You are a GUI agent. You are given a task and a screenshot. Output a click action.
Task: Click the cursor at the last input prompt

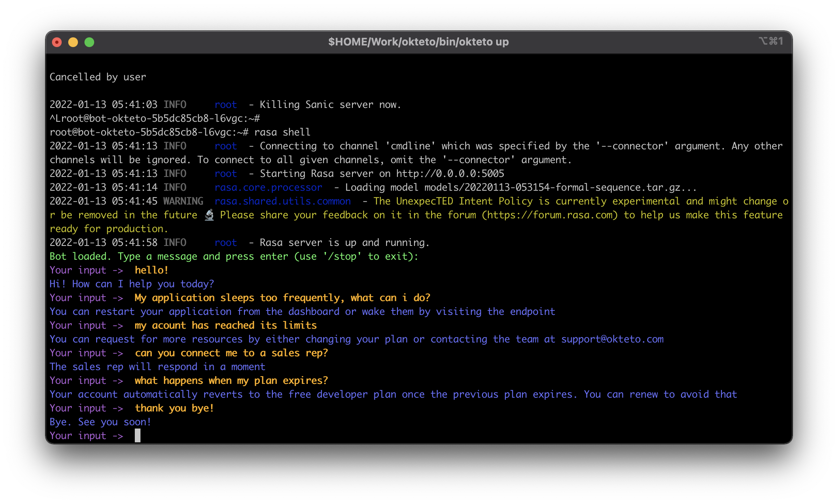pos(138,436)
